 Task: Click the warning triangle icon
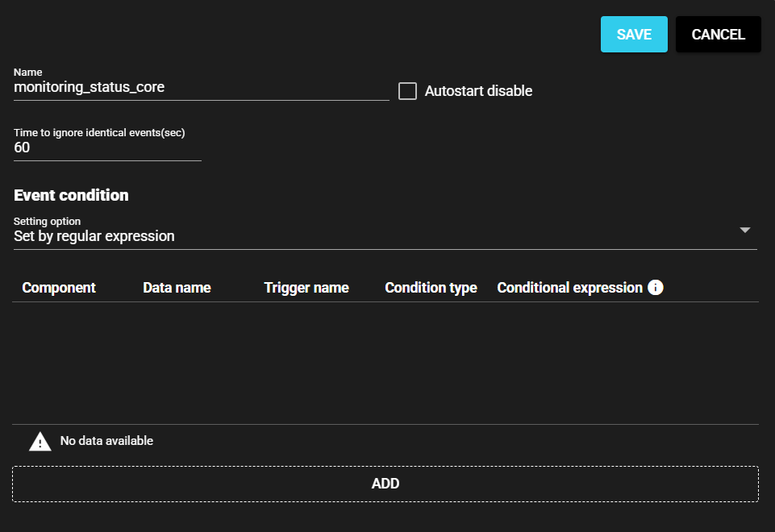pos(40,442)
